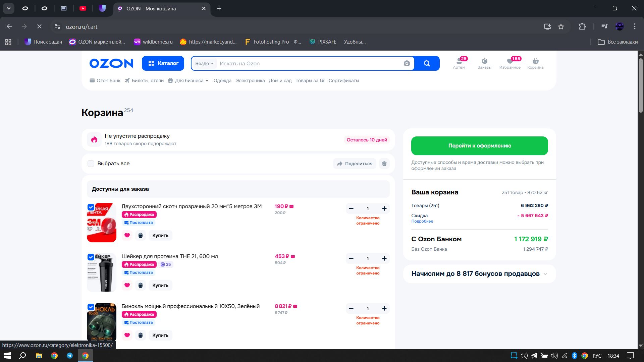The height and width of the screenshot is (362, 644).
Task: Check the "Выбрать все" checkbox
Action: pos(91,164)
